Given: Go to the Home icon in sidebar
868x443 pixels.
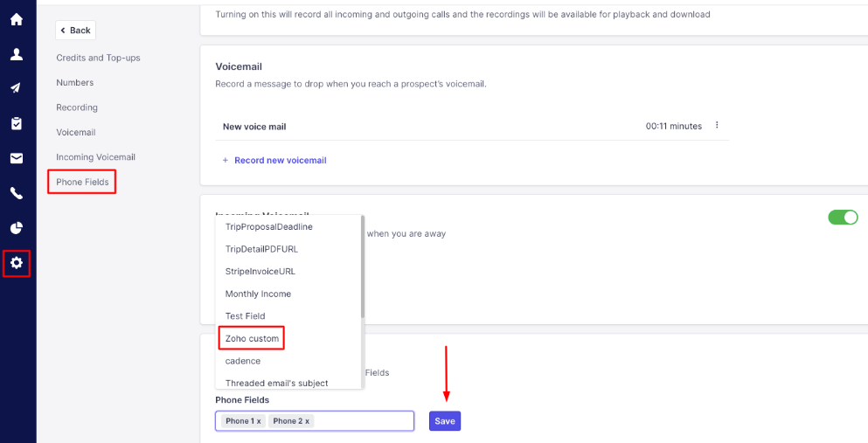Looking at the screenshot, I should [x=16, y=19].
